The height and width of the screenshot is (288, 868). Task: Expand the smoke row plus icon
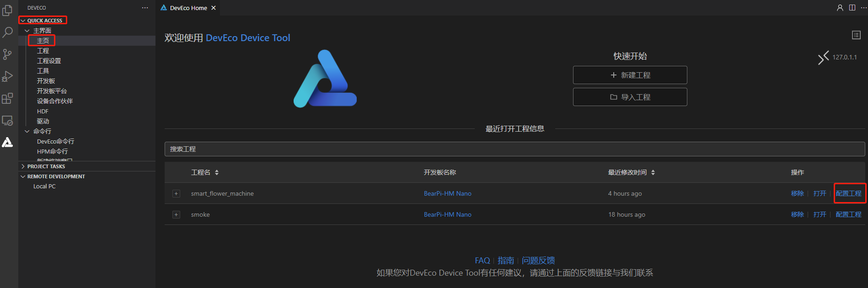176,214
